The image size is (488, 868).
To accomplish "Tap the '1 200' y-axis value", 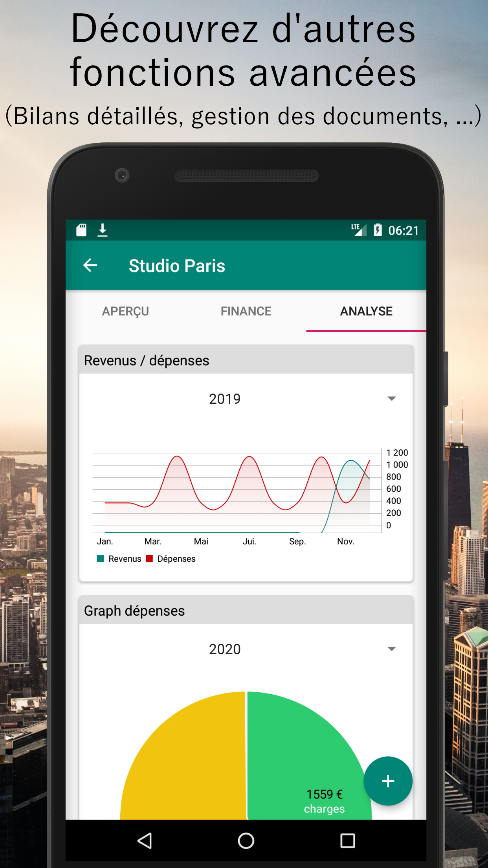I will point(397,452).
